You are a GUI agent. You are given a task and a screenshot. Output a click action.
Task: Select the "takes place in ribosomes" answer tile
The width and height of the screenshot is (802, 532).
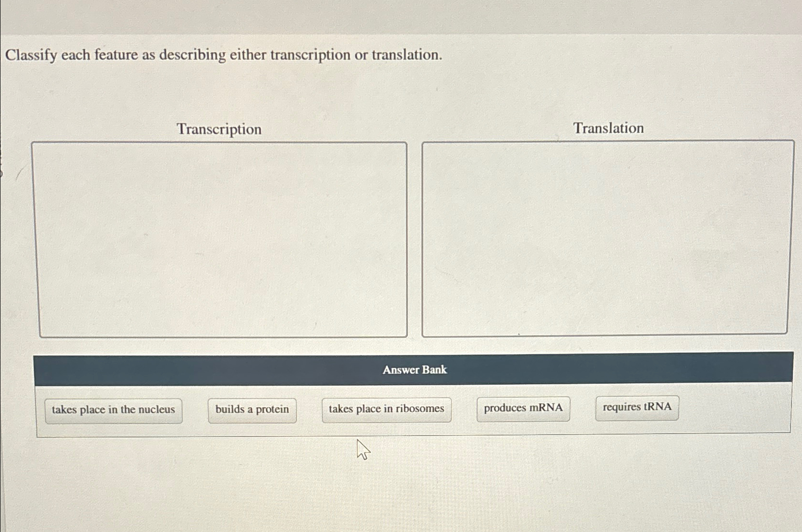pyautogui.click(x=386, y=409)
